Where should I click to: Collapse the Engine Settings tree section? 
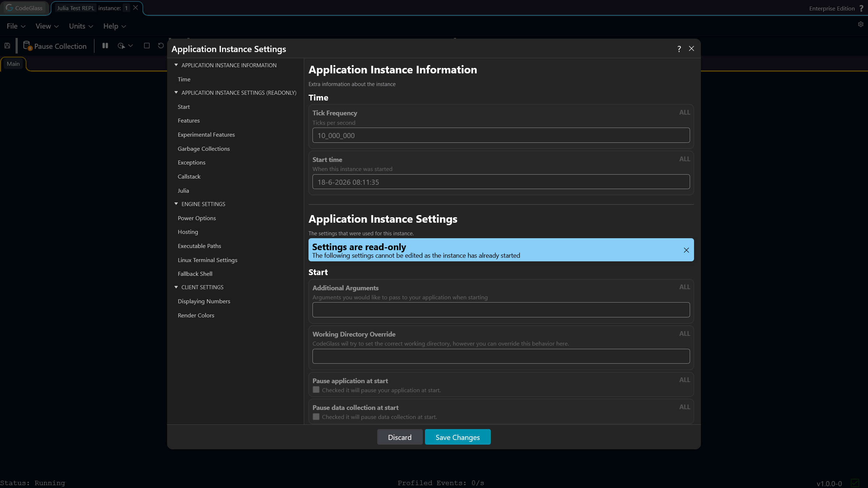176,204
